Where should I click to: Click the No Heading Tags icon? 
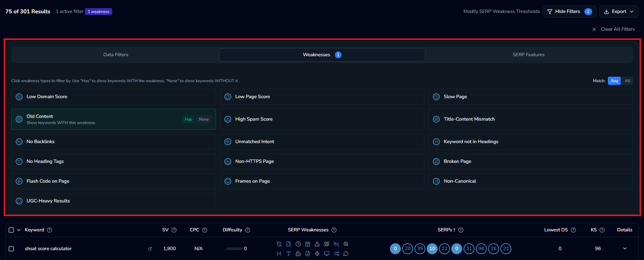[19, 162]
